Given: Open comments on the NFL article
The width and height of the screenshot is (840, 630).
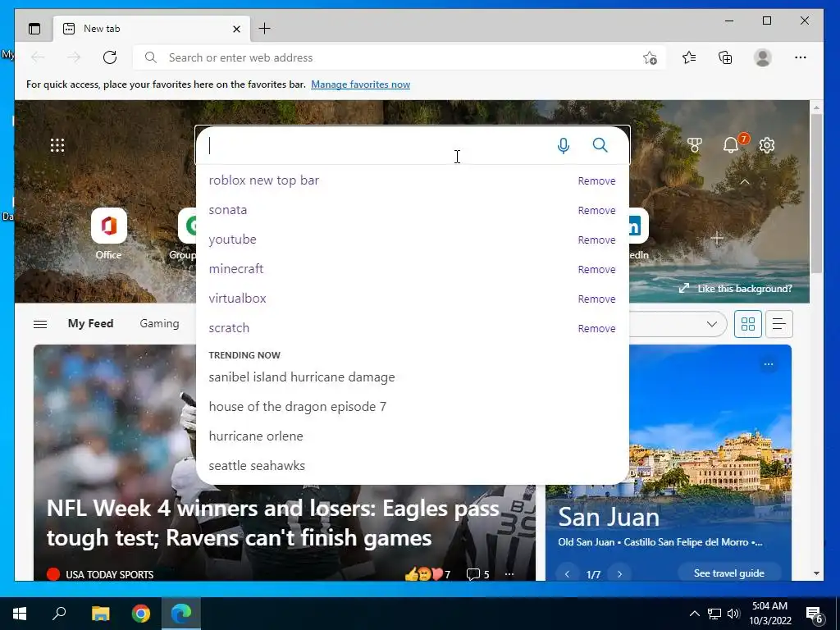Looking at the screenshot, I should (478, 574).
